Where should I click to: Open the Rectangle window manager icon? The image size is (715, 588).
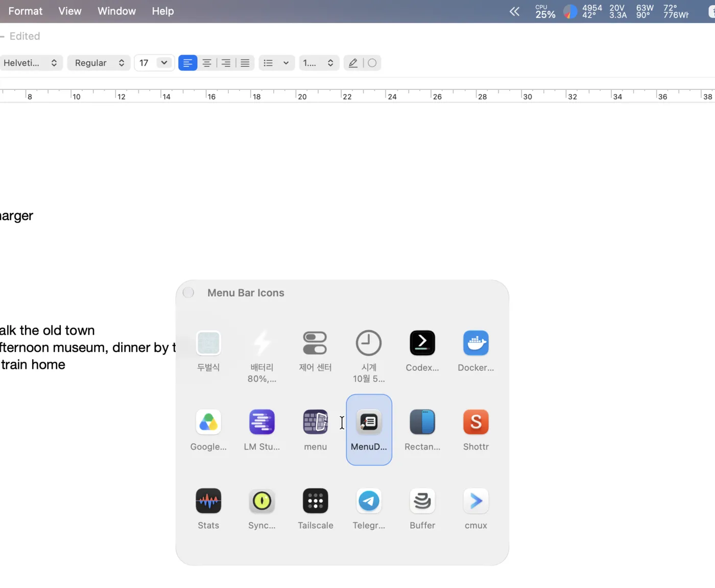coord(422,422)
